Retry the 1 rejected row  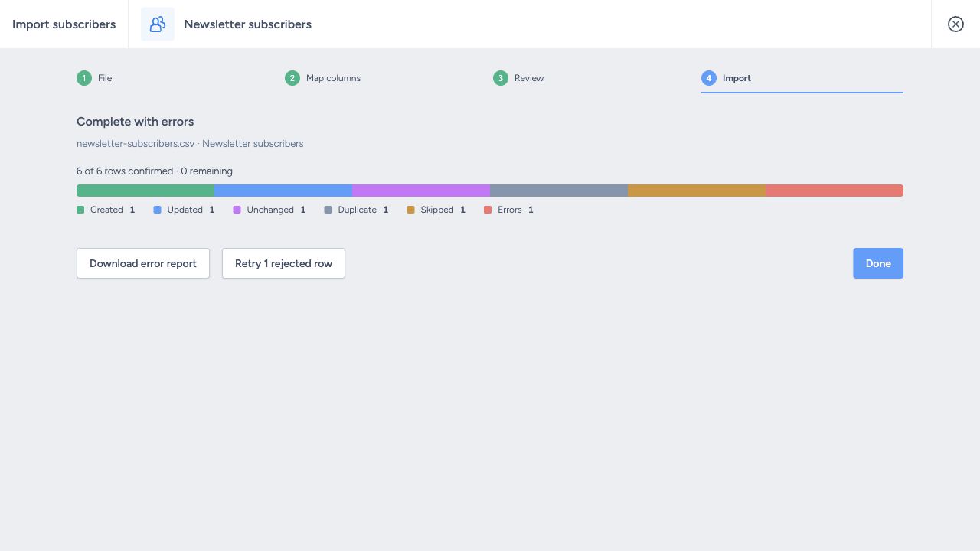283,263
